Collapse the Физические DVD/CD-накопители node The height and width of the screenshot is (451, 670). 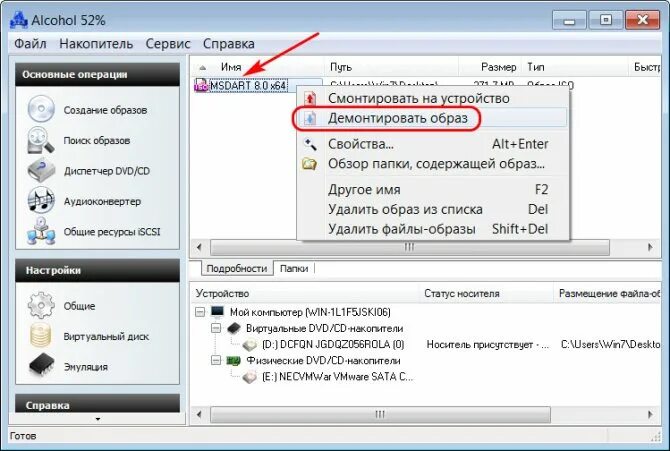point(216,361)
